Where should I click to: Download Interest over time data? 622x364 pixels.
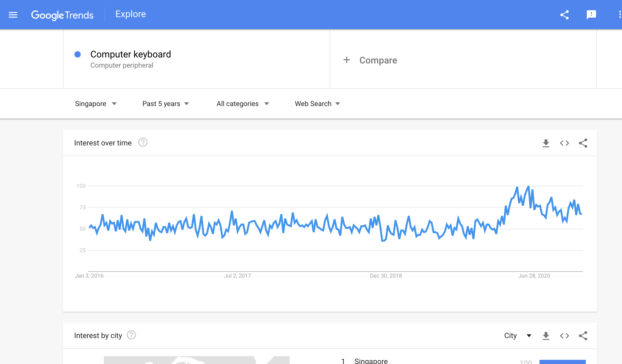pyautogui.click(x=546, y=143)
